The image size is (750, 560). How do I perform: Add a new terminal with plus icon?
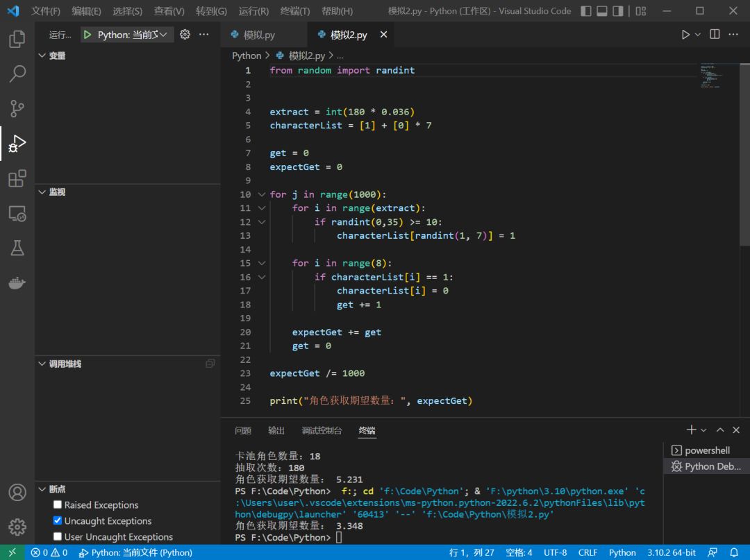pyautogui.click(x=691, y=430)
